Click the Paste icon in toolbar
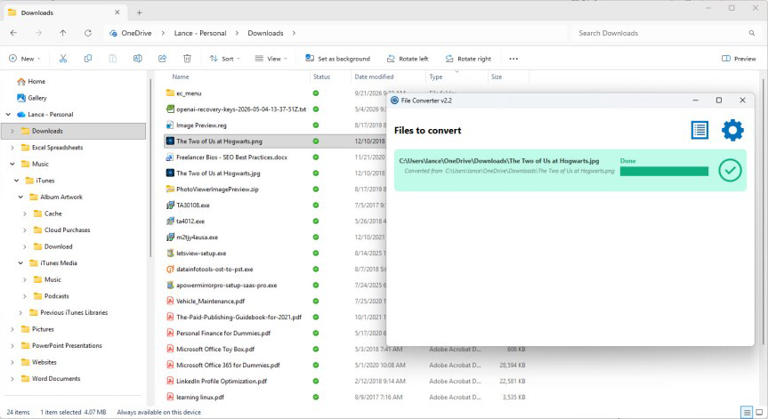768x419 pixels. point(113,58)
